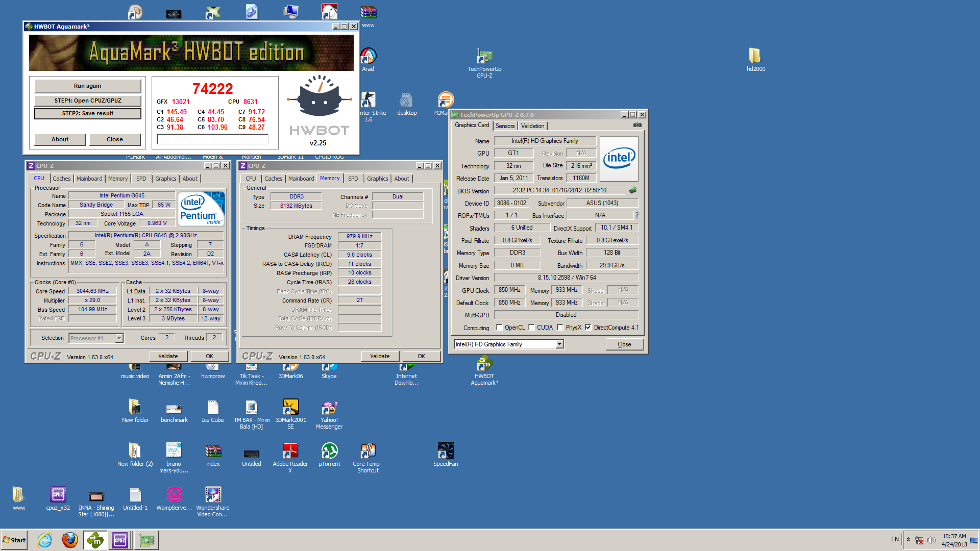Enable the CUDA checkbox in GPU-Z

pos(531,328)
